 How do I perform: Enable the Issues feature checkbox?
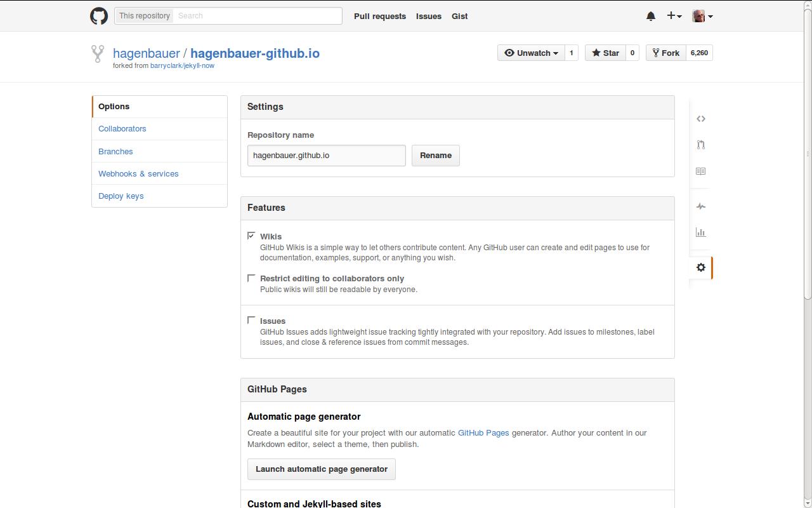[251, 320]
